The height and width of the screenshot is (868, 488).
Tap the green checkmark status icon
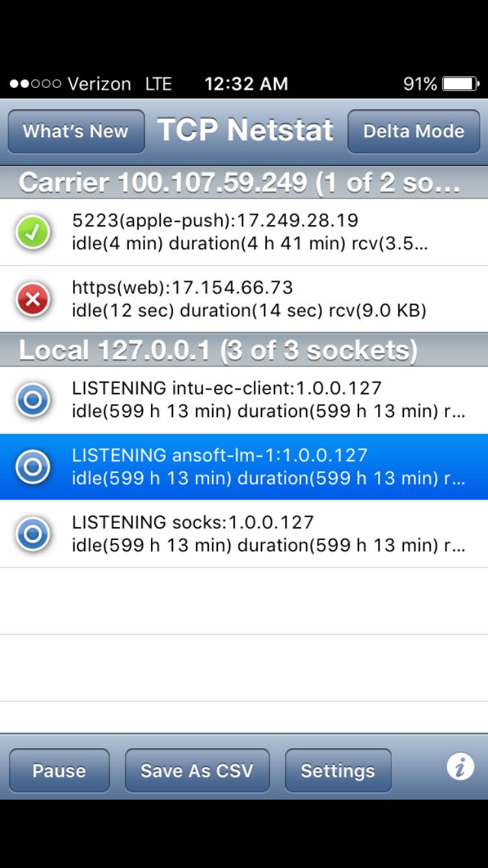pyautogui.click(x=33, y=232)
